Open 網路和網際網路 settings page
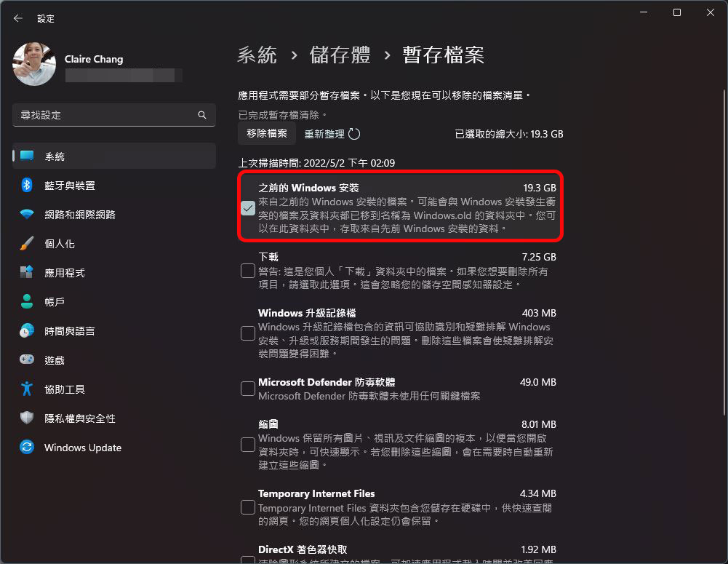This screenshot has height=564, width=728. click(113, 214)
